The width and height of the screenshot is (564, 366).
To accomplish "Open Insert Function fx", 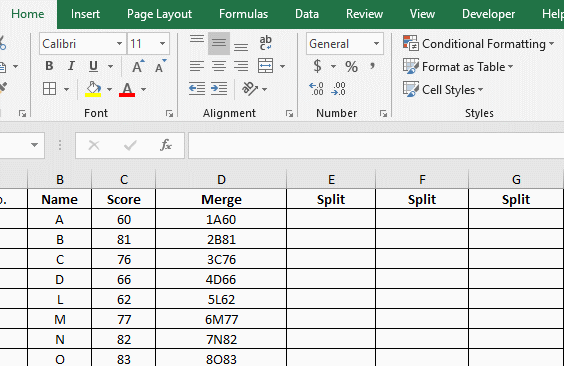I will [166, 145].
